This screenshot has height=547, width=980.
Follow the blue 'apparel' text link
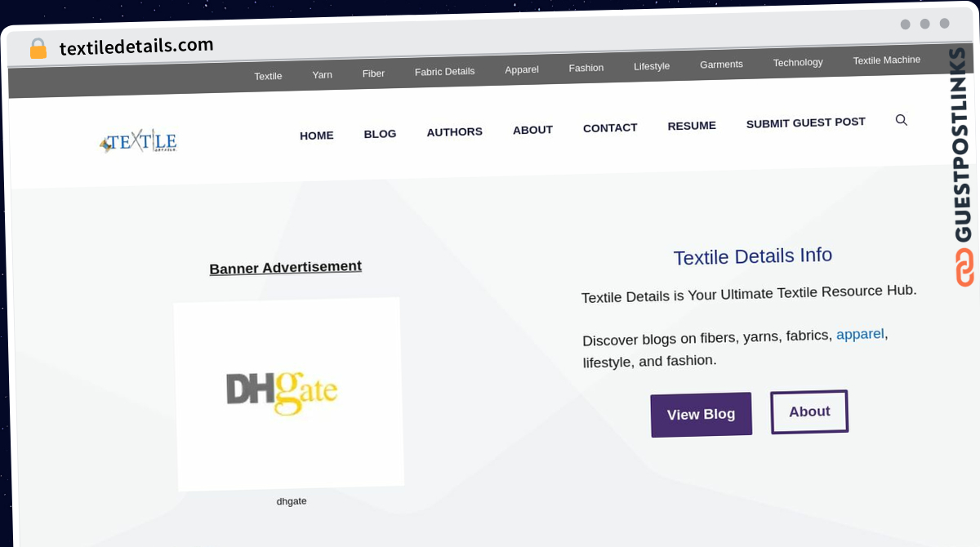click(860, 334)
